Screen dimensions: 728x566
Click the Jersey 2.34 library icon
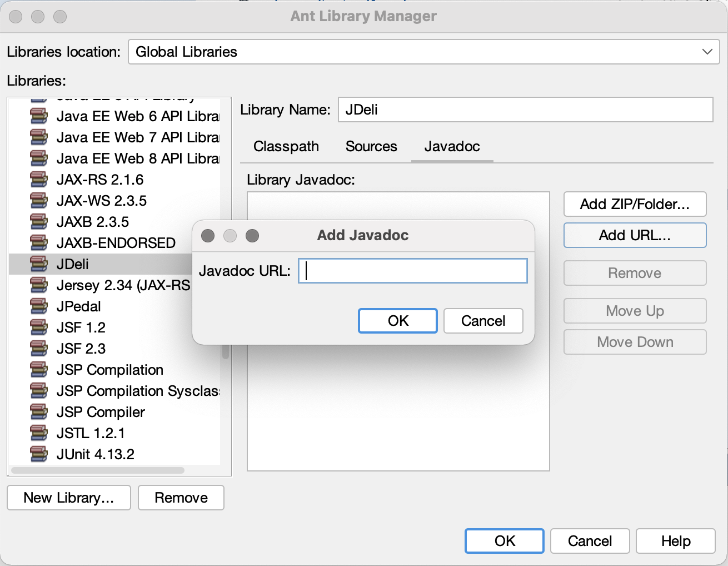[39, 285]
